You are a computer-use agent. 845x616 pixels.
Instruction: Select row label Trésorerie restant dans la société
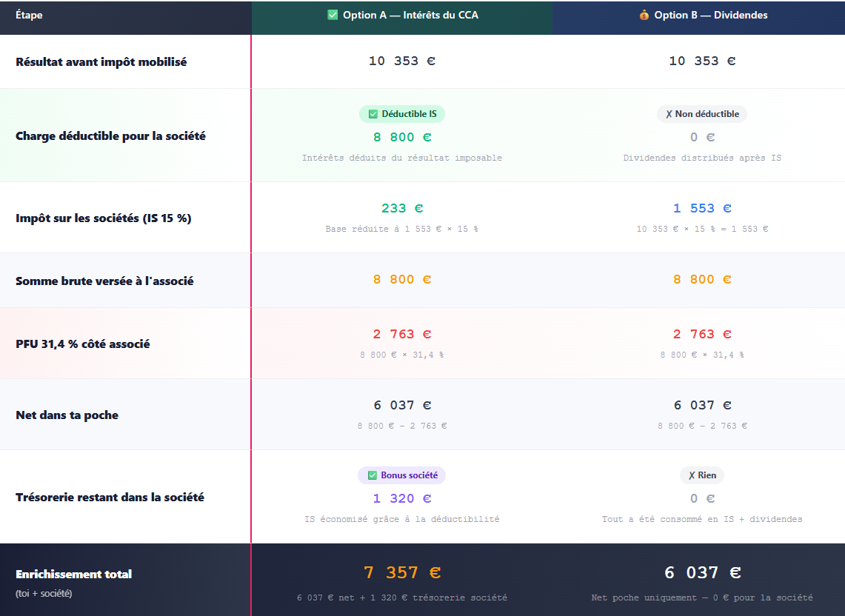pos(110,497)
